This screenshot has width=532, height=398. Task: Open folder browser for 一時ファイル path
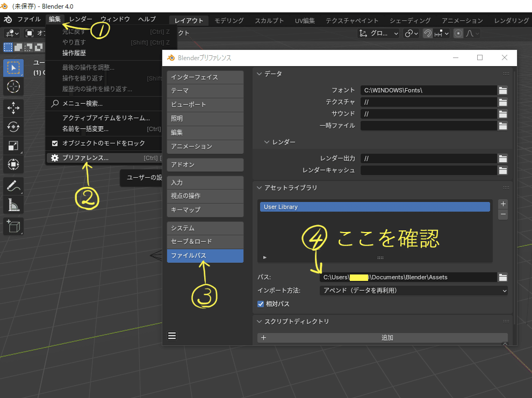[503, 126]
